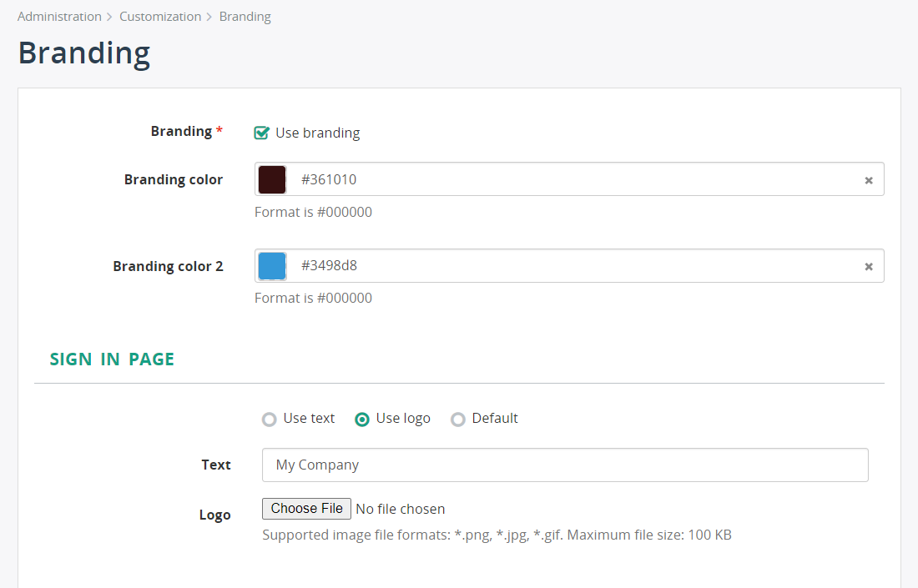The width and height of the screenshot is (918, 588).
Task: Click the My Company text field
Action: 565,465
